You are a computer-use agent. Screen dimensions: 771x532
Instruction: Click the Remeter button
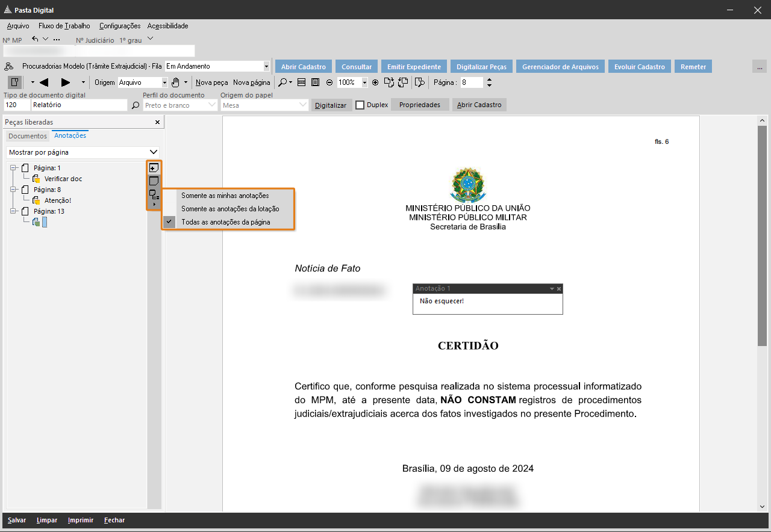tap(693, 66)
